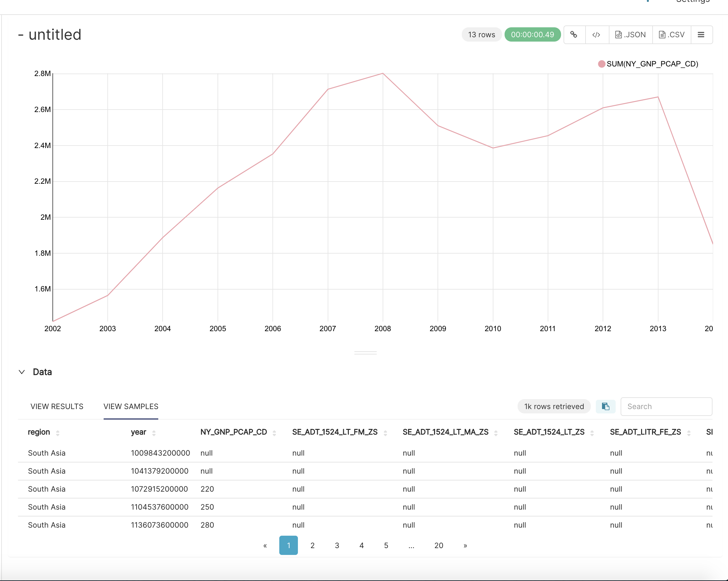
Task: Copy the shareable link icon
Action: point(574,34)
